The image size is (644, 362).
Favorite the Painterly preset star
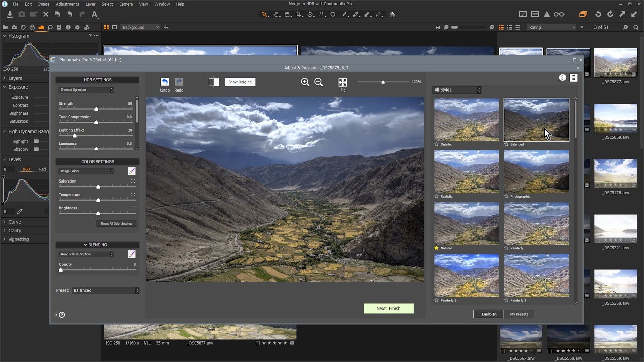tap(506, 248)
